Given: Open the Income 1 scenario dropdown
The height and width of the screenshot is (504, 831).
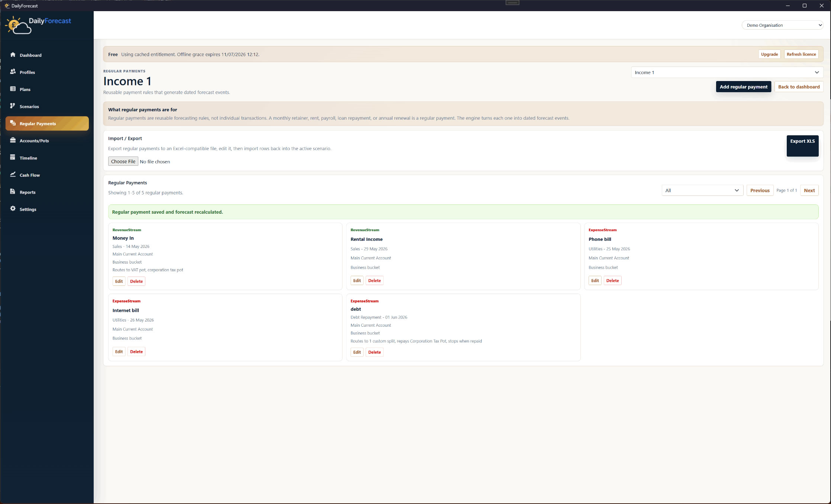Looking at the screenshot, I should (727, 72).
